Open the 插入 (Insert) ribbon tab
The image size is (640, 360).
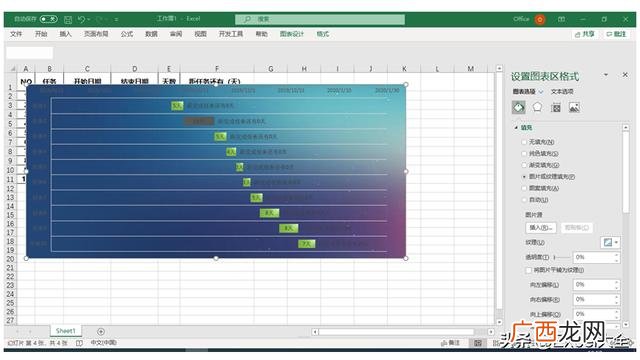(x=65, y=34)
